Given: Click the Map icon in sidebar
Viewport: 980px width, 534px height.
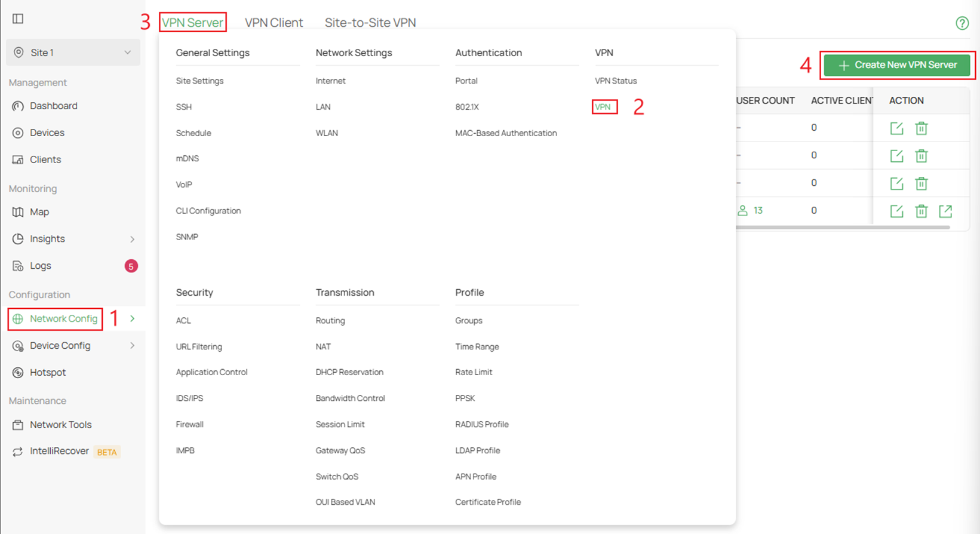Looking at the screenshot, I should pyautogui.click(x=18, y=212).
